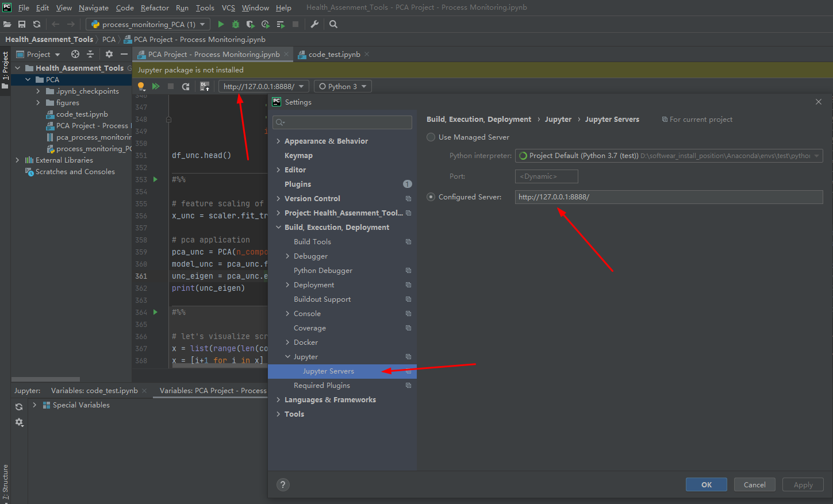Viewport: 833px width, 504px height.
Task: Click the Back navigation arrow
Action: point(56,24)
